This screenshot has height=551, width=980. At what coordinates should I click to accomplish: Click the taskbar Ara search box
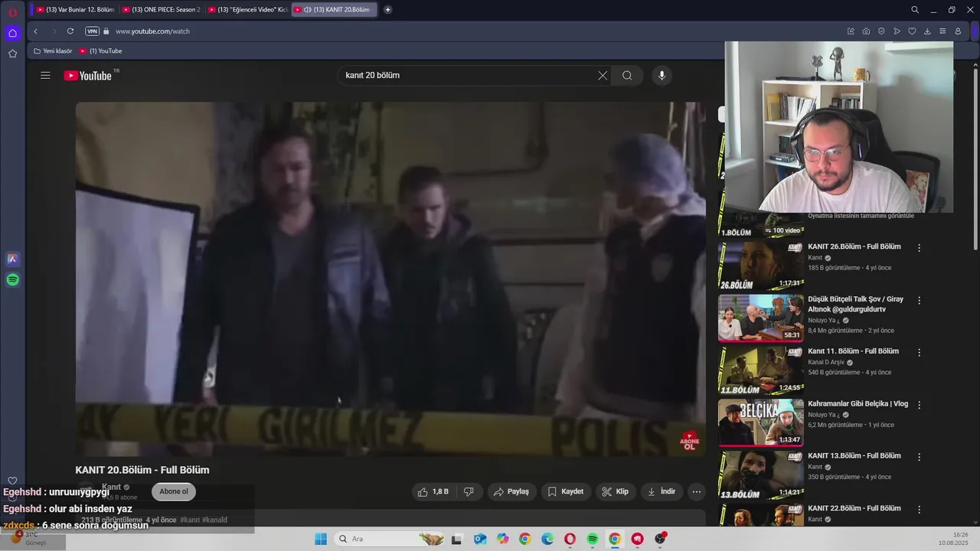[390, 539]
